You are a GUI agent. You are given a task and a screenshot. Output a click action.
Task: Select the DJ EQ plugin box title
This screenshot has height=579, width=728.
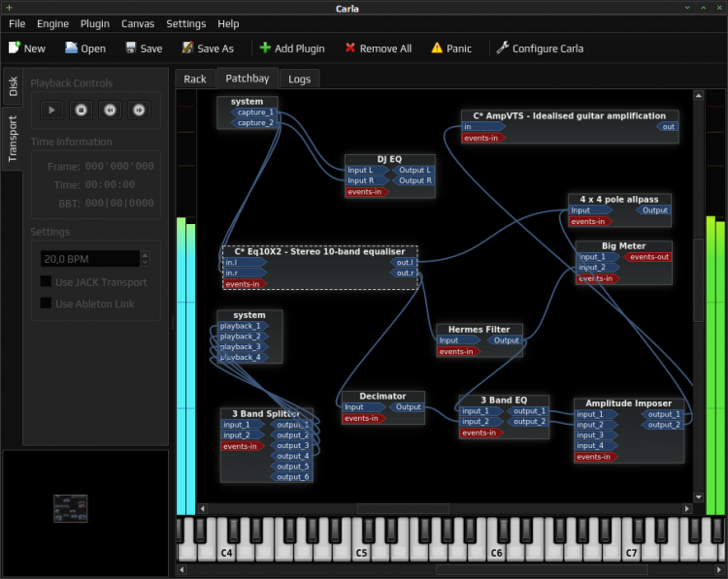pyautogui.click(x=389, y=159)
